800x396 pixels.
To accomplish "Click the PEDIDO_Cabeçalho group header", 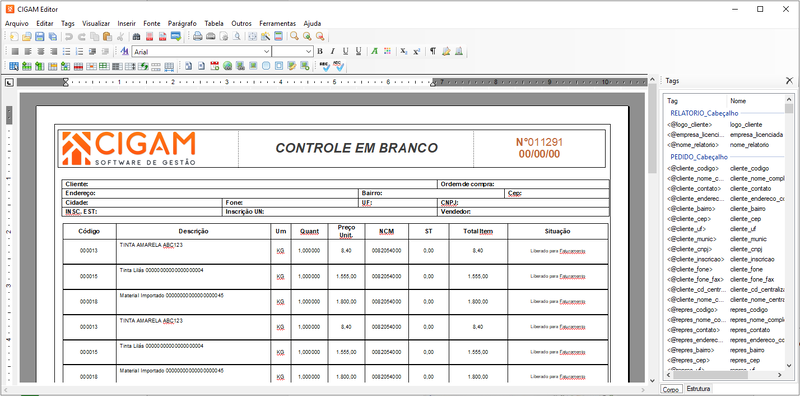I will 699,157.
